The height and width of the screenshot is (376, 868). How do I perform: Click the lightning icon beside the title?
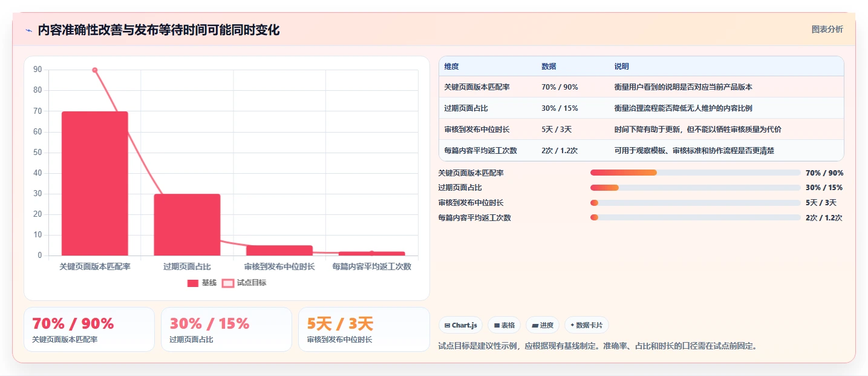click(x=28, y=30)
